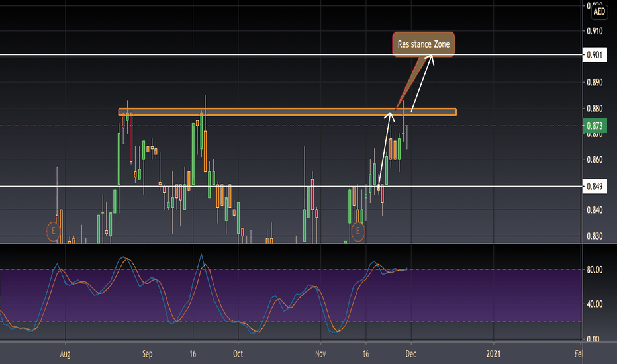Click the AED currency label
The width and height of the screenshot is (617, 364).
point(599,11)
